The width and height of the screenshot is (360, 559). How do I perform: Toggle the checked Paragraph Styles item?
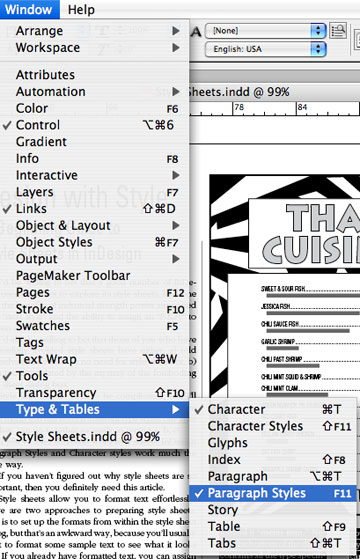[273, 493]
